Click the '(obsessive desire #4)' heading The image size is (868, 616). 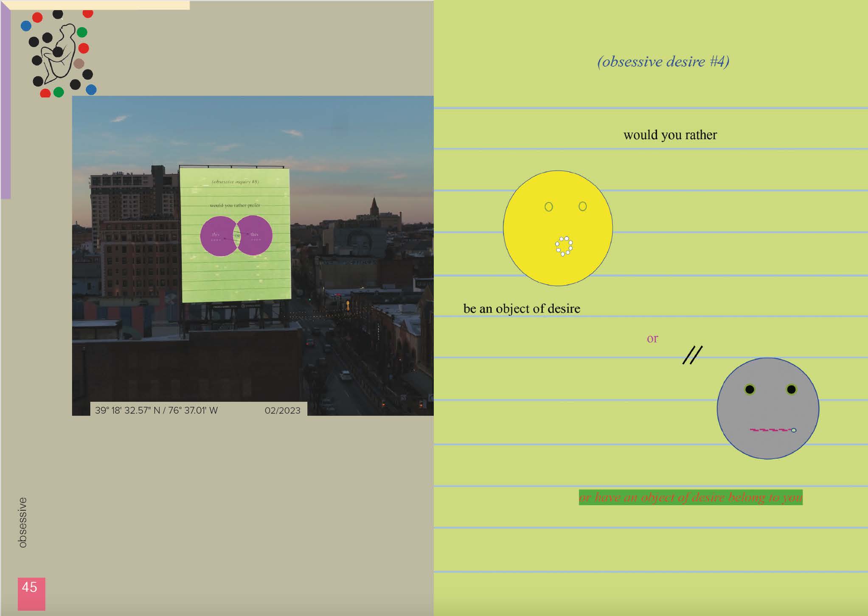(x=663, y=62)
